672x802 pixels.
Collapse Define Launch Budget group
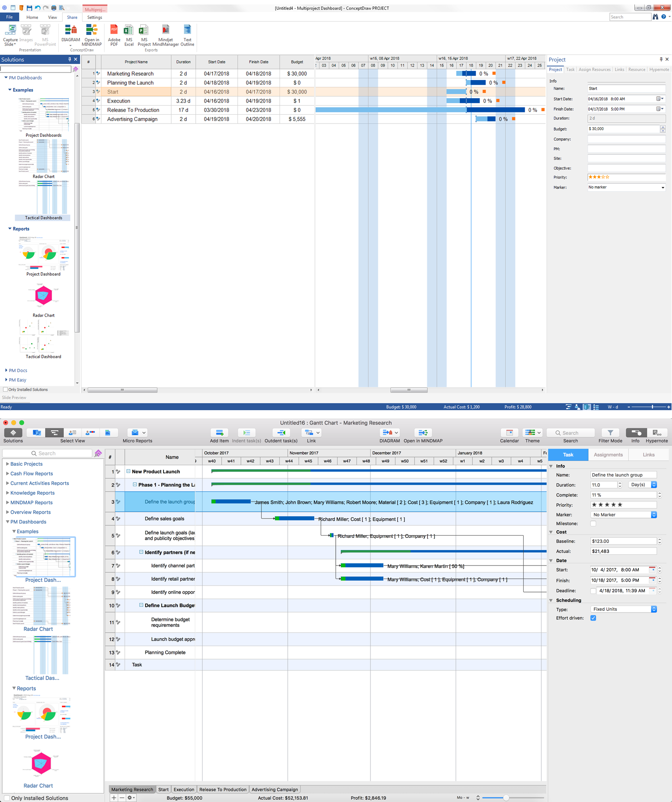[141, 605]
